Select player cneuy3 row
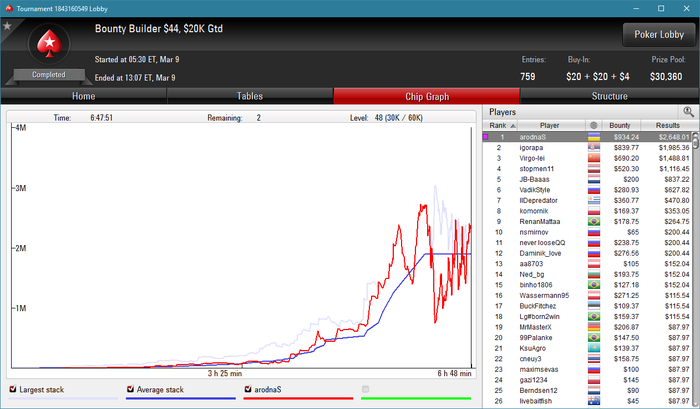 click(x=588, y=359)
